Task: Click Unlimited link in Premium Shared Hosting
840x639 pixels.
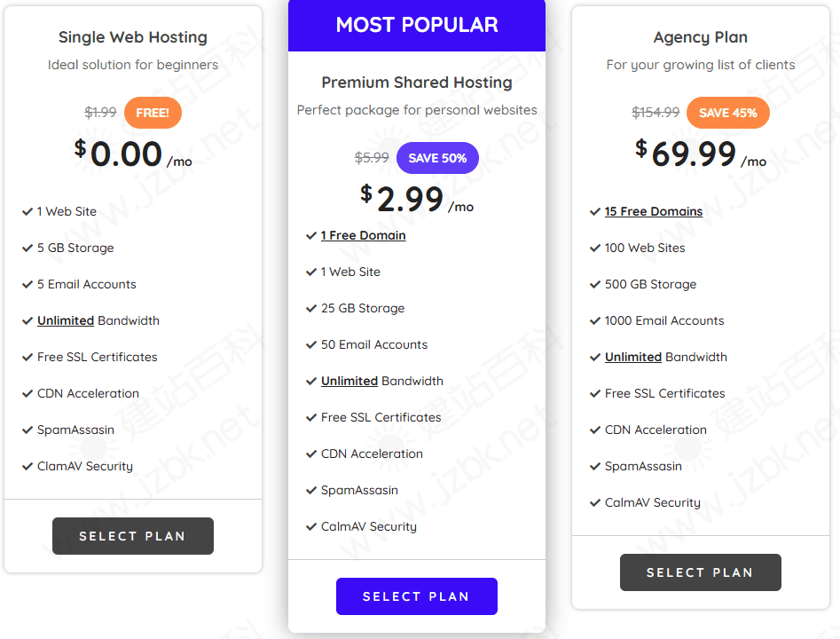Action: pyautogui.click(x=349, y=381)
